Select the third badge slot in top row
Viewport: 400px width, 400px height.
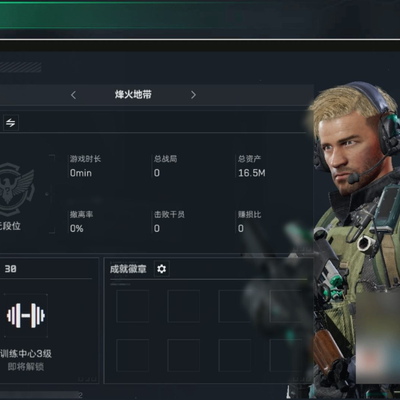click(x=235, y=306)
